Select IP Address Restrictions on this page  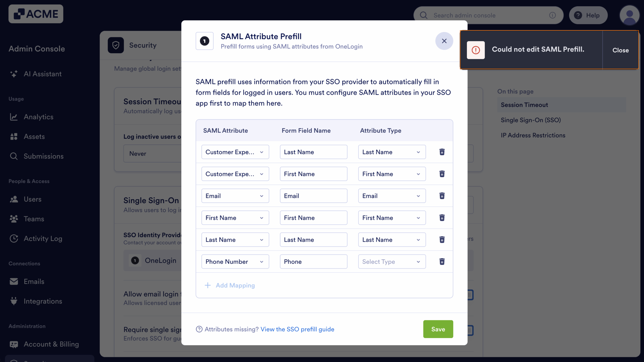pos(533,135)
